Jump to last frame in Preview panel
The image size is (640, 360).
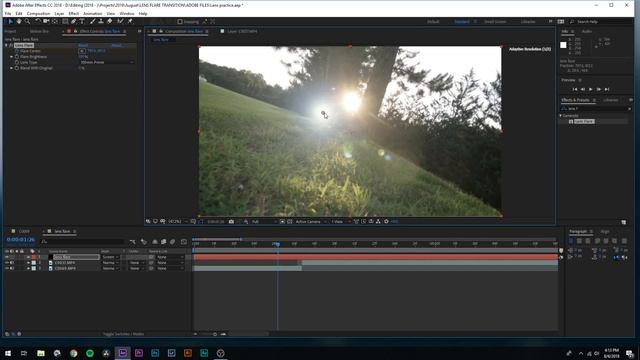point(607,89)
